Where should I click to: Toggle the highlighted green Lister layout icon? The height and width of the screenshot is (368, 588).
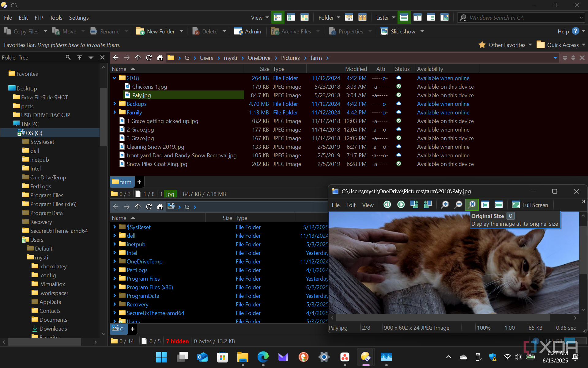click(x=404, y=17)
